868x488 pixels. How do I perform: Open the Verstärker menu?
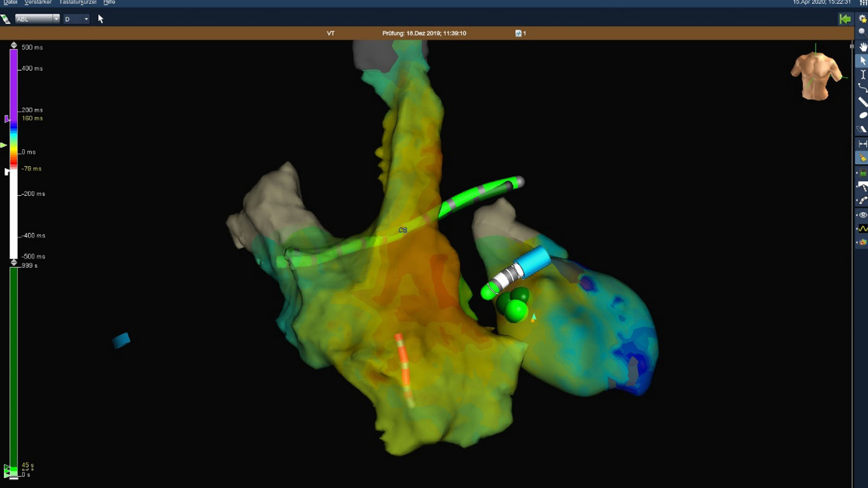click(x=39, y=2)
